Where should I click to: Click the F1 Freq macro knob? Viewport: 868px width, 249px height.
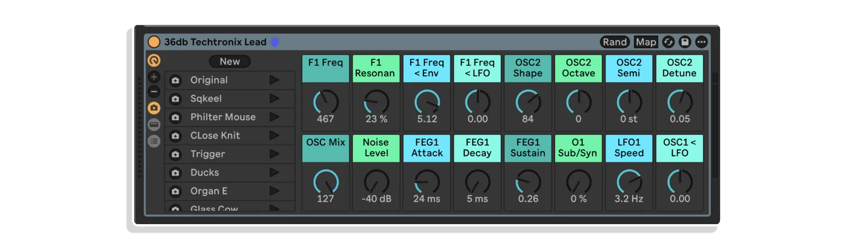click(326, 102)
